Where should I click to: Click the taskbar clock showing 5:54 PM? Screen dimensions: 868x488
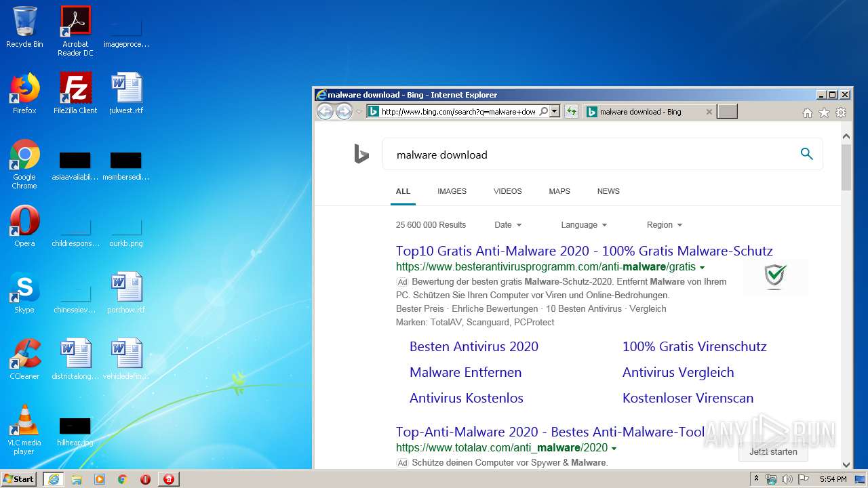pos(833,479)
